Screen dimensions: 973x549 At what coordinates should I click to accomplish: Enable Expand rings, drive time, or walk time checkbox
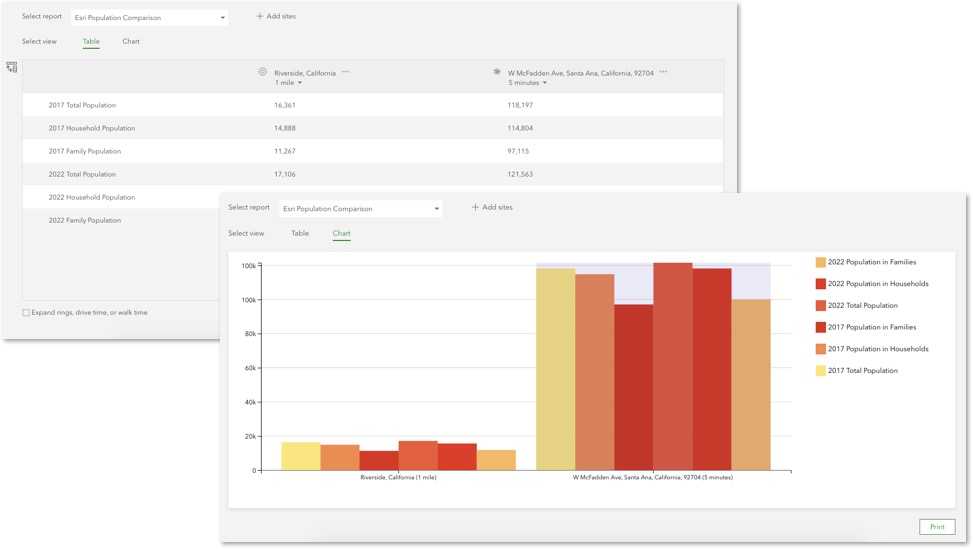pyautogui.click(x=26, y=313)
